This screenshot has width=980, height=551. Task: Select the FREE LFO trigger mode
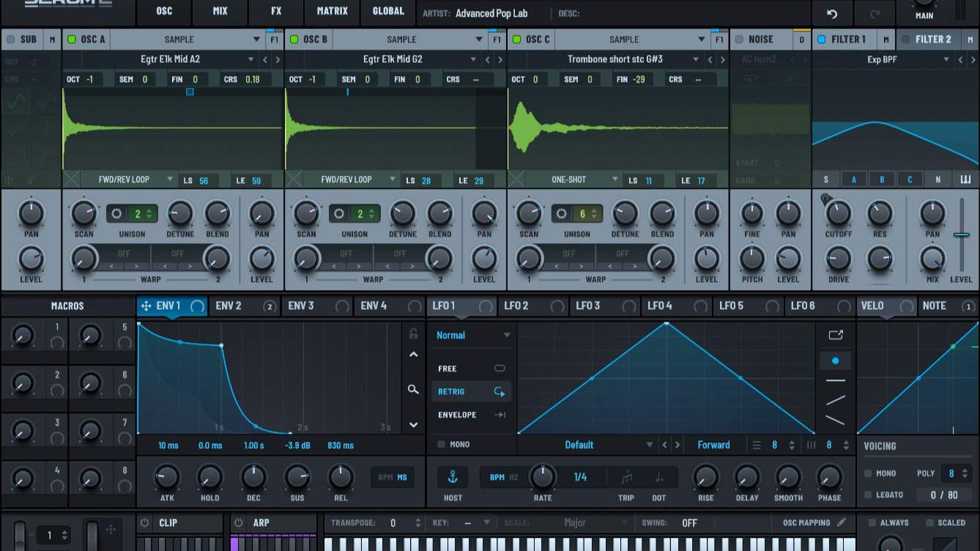(472, 369)
